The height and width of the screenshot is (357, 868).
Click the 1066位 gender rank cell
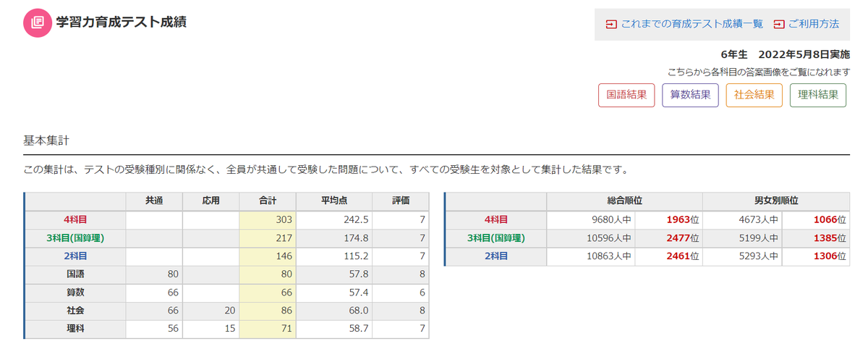point(816,219)
